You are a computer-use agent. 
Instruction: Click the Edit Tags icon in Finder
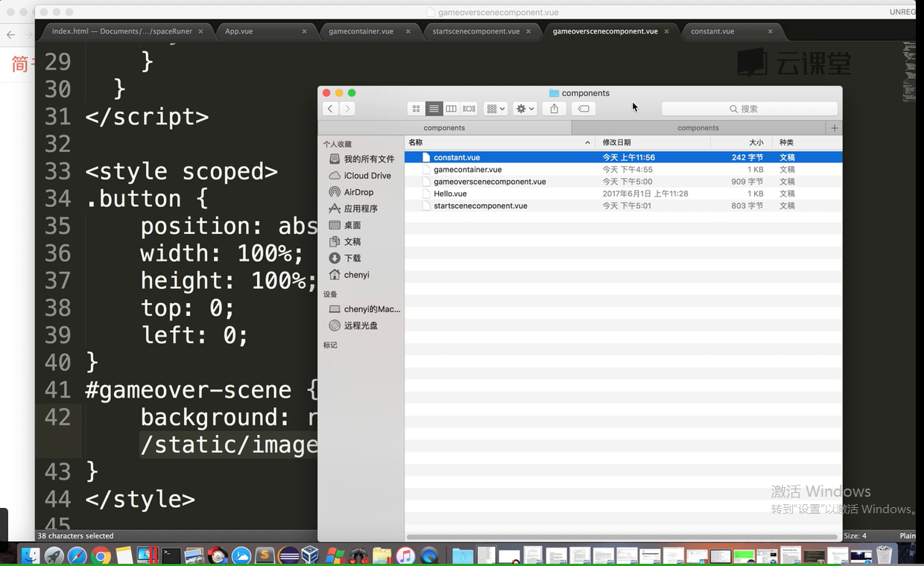click(583, 109)
